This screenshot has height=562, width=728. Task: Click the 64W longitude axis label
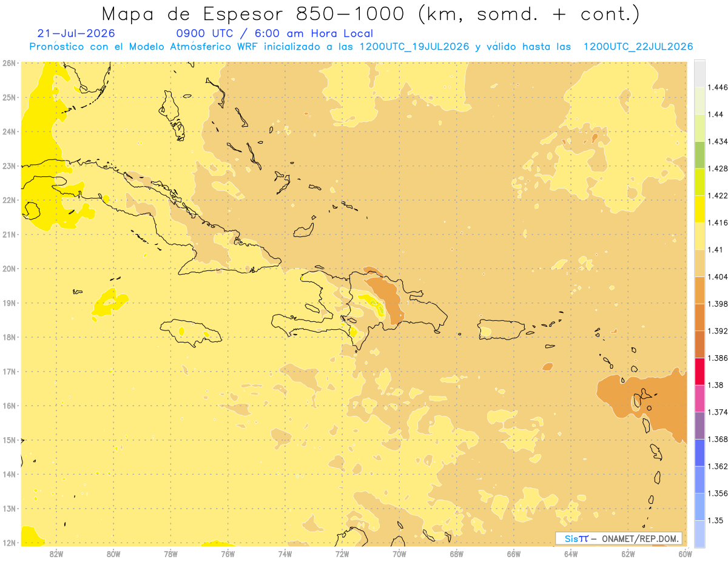pyautogui.click(x=571, y=553)
